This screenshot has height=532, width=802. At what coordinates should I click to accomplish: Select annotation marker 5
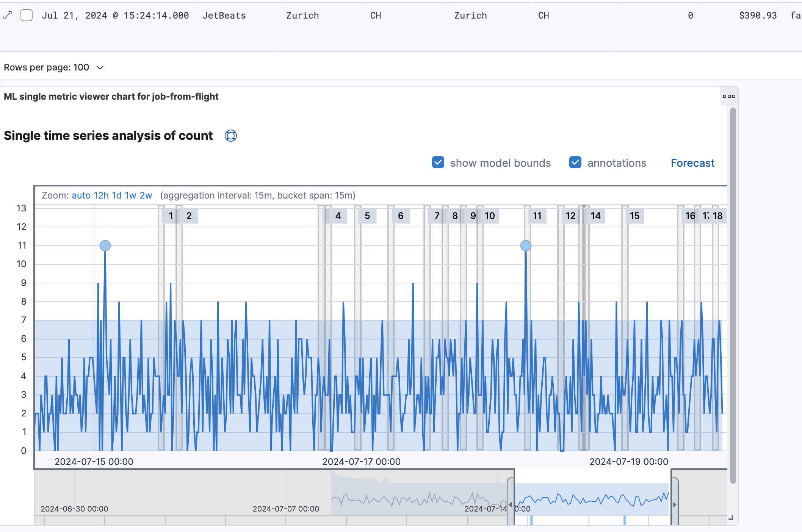coord(367,216)
